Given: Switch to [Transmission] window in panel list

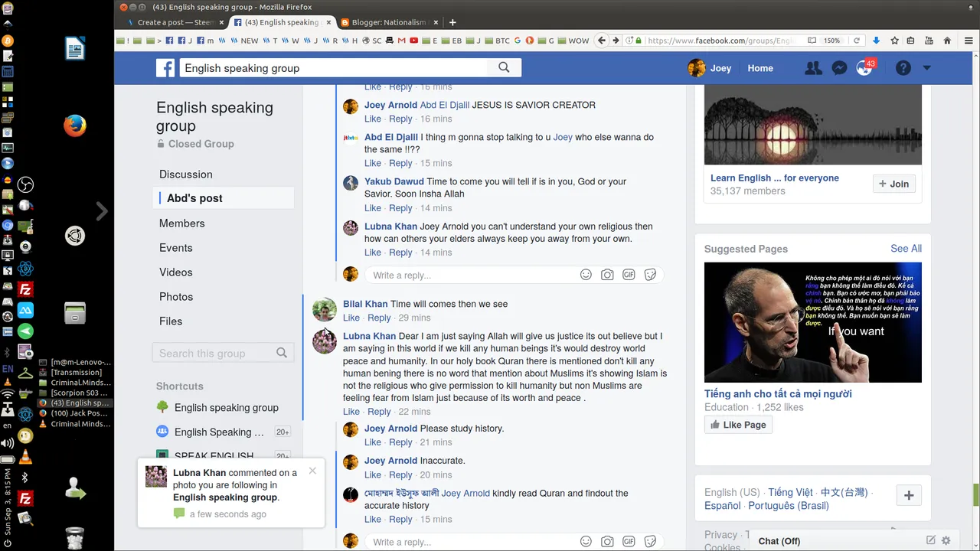Looking at the screenshot, I should click(76, 372).
